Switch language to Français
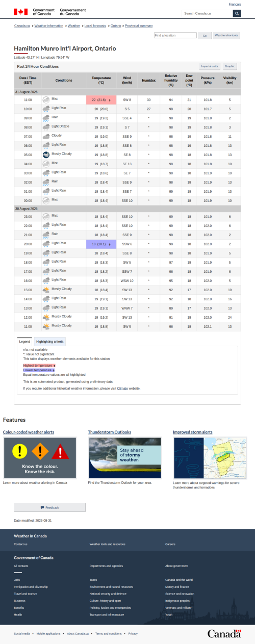 (235, 4)
